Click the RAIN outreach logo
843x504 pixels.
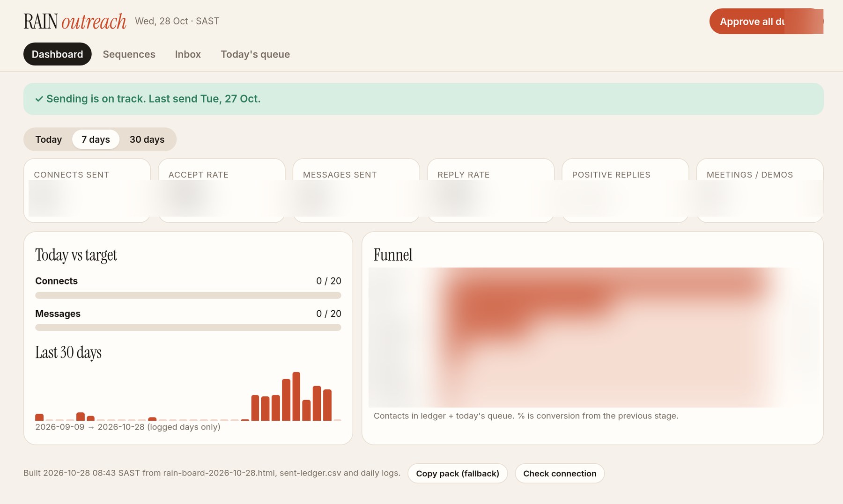coord(75,22)
